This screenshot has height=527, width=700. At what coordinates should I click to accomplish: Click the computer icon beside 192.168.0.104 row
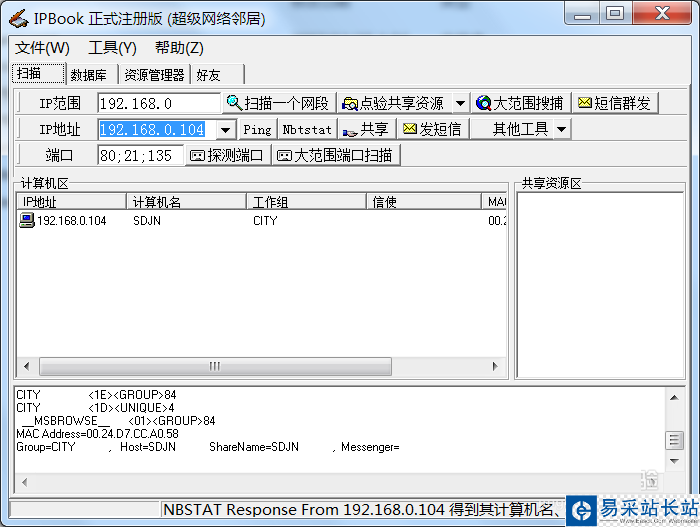coord(27,220)
